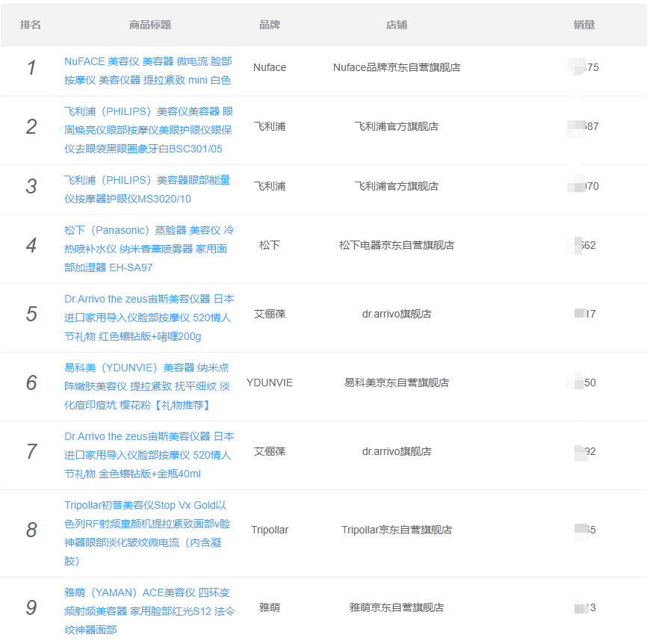Click 飞利浦官方旗舰店 in the rank 3 row

pos(397,186)
